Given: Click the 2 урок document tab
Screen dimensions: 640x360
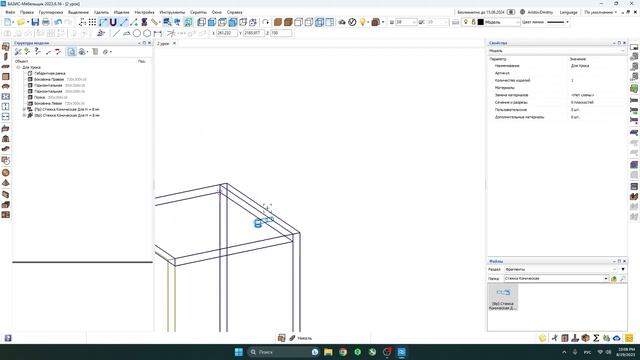Looking at the screenshot, I should tap(163, 43).
